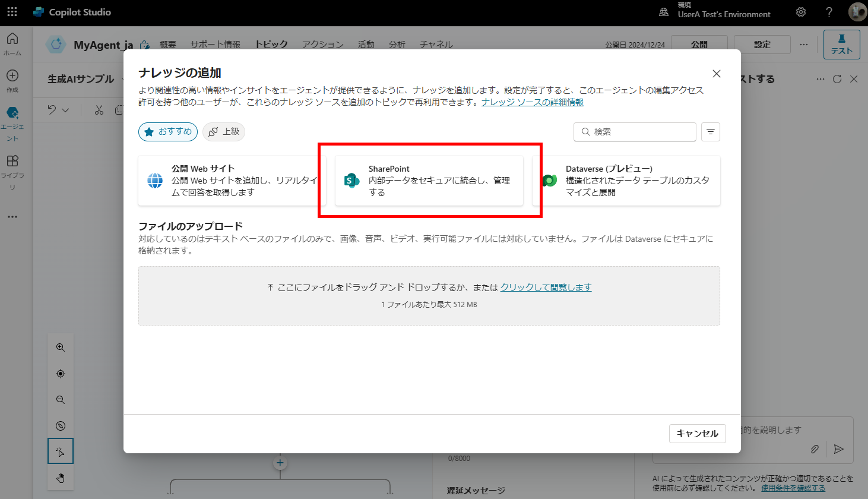868x499 pixels.
Task: Choose the public website globe icon
Action: coord(155,181)
